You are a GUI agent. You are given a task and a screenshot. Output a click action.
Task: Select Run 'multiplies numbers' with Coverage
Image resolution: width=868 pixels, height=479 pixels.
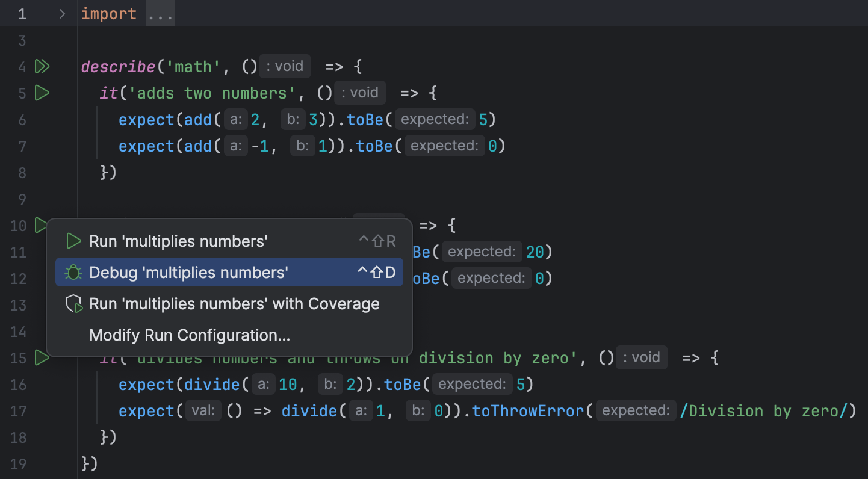click(x=234, y=303)
